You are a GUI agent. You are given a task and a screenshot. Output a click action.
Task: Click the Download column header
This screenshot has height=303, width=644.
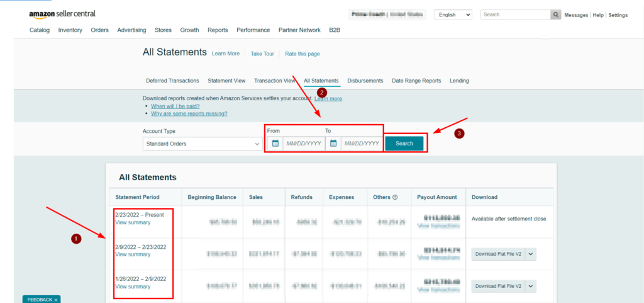pos(484,197)
